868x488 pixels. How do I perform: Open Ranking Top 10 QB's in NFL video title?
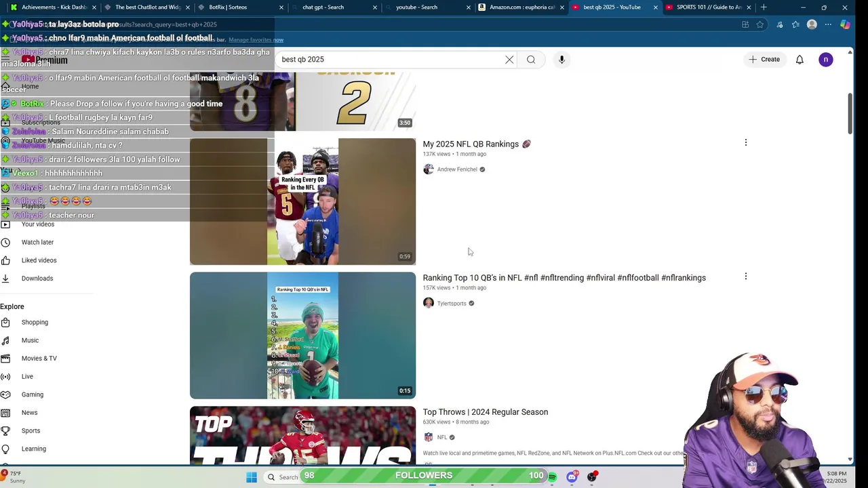(x=564, y=278)
